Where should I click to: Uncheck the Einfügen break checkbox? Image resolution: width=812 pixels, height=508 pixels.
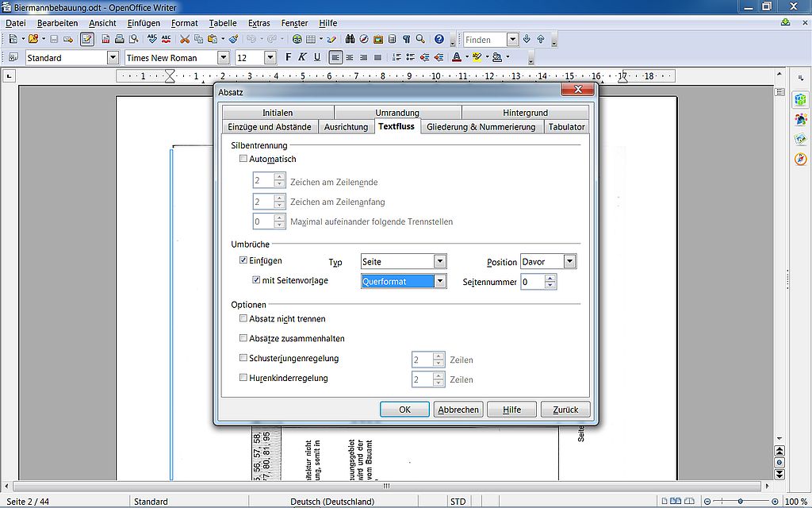point(243,261)
